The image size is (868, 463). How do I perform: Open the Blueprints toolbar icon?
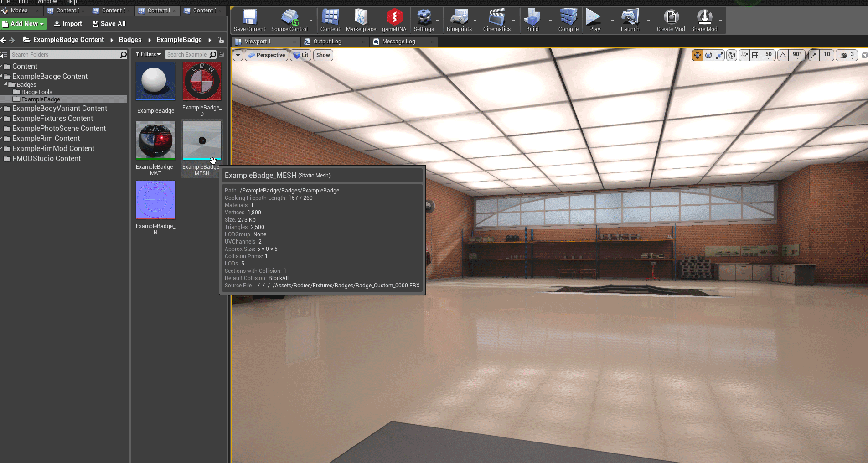tap(459, 21)
